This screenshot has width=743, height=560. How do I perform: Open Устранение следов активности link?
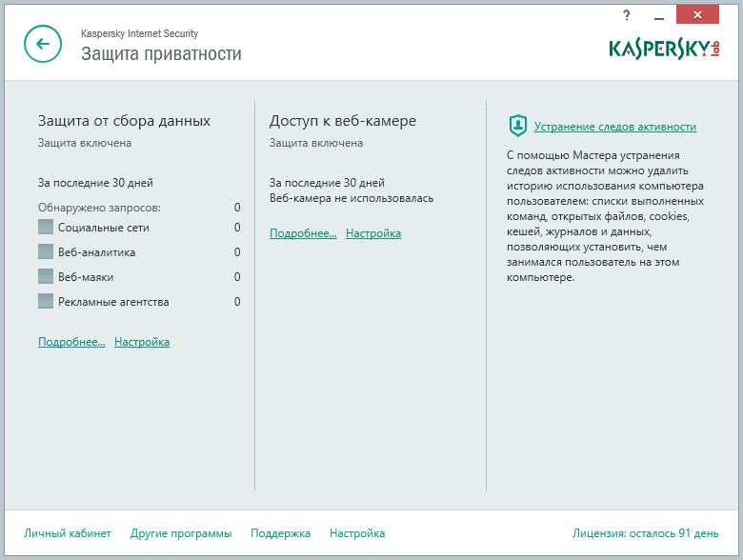tap(615, 127)
